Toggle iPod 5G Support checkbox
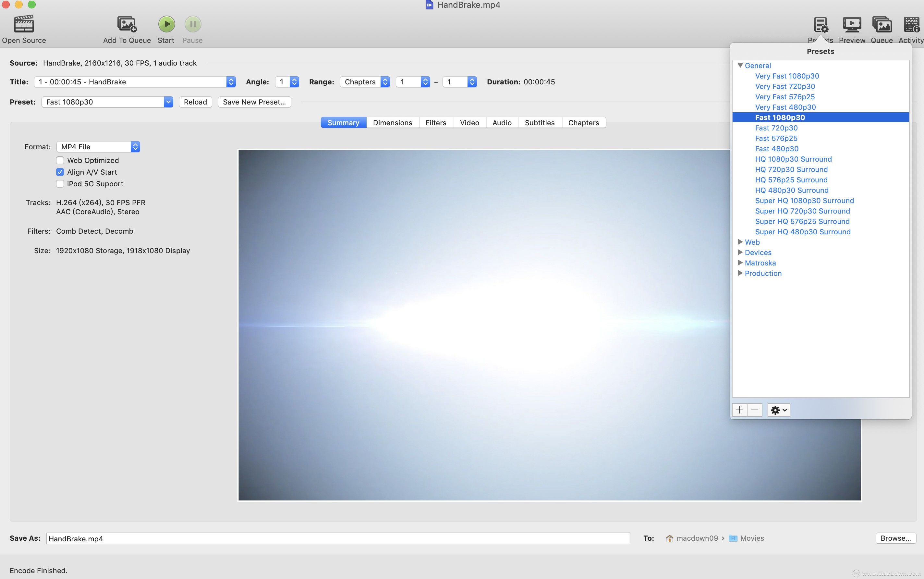Screen dimensions: 924x579 pyautogui.click(x=59, y=184)
